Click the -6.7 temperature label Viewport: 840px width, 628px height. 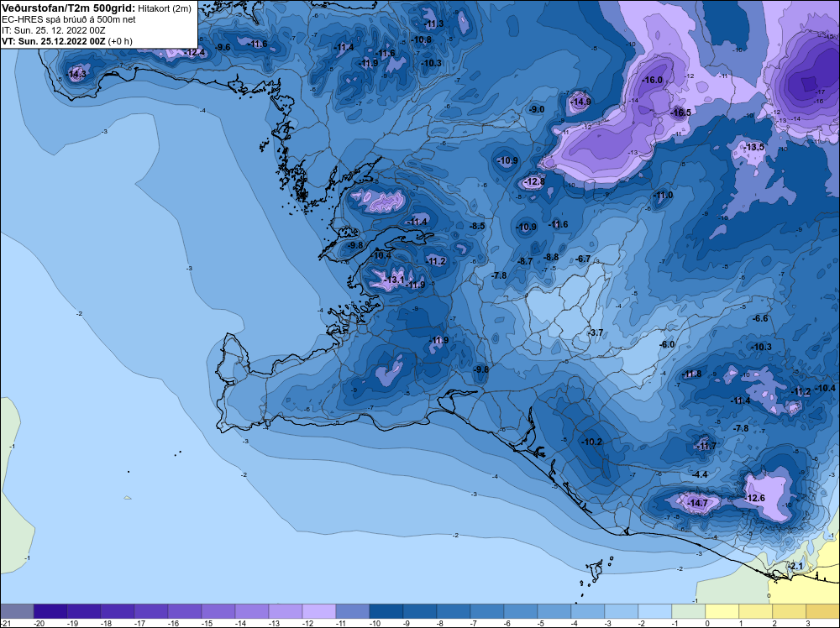click(584, 259)
